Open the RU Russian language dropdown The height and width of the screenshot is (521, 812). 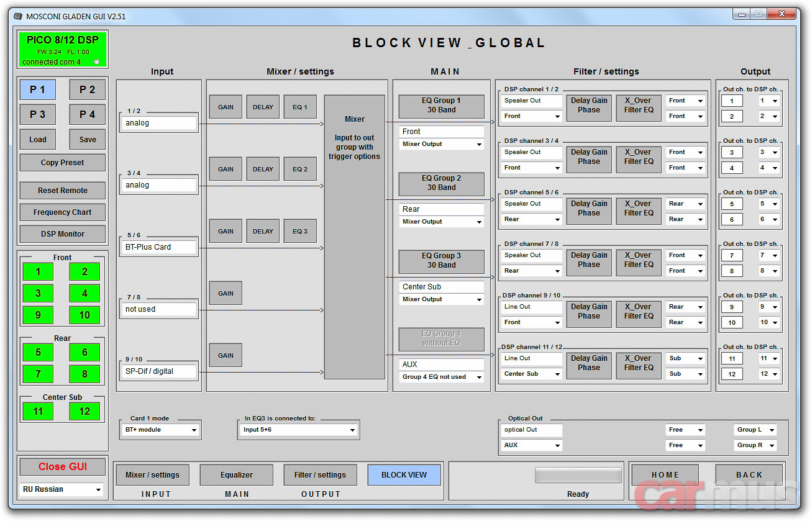click(x=62, y=489)
